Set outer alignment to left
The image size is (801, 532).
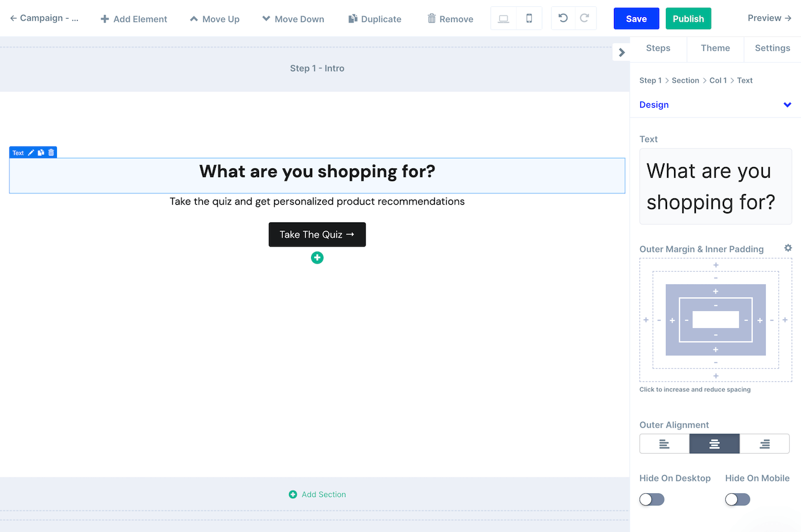pyautogui.click(x=665, y=444)
